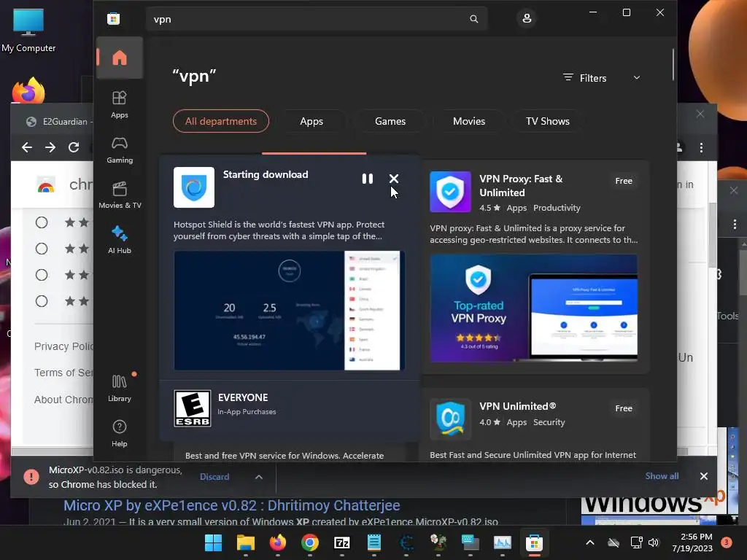The height and width of the screenshot is (560, 747).
Task: Discard the blocked MicroXP download in Chrome
Action: 214,477
